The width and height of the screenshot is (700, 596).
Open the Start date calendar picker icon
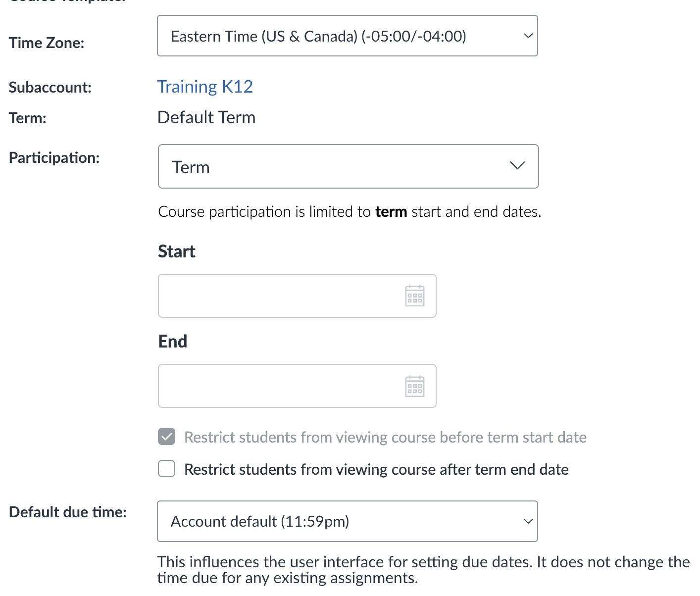coord(414,296)
